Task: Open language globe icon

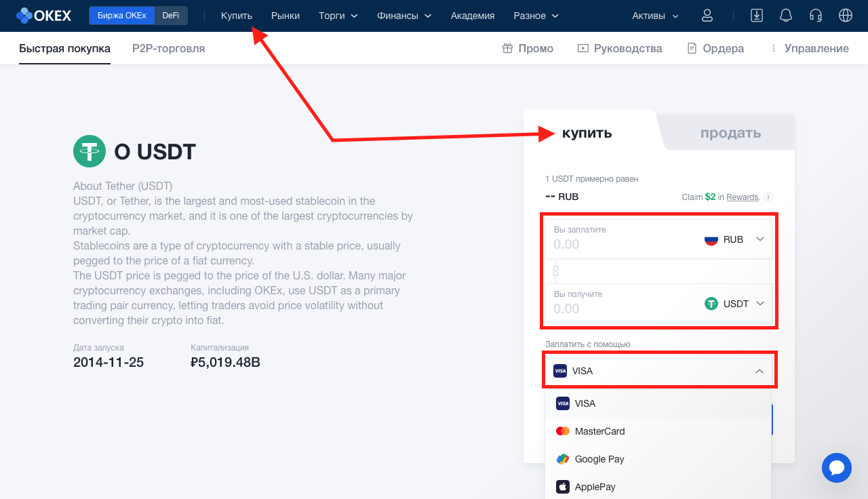Action: click(x=845, y=16)
